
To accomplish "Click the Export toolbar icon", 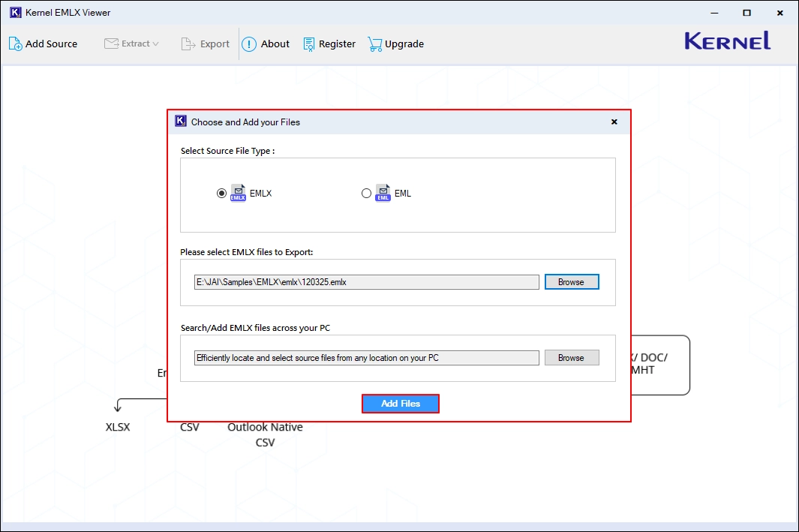I will pos(188,44).
